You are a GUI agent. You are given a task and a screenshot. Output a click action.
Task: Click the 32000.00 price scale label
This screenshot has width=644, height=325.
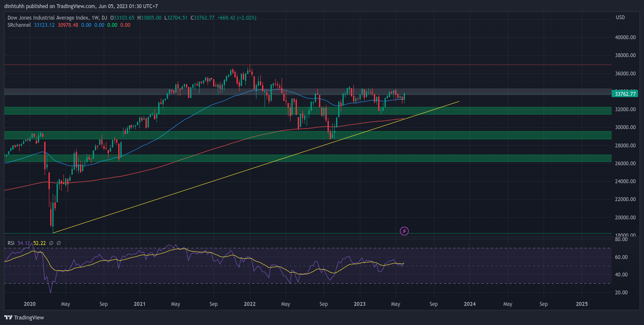click(625, 109)
